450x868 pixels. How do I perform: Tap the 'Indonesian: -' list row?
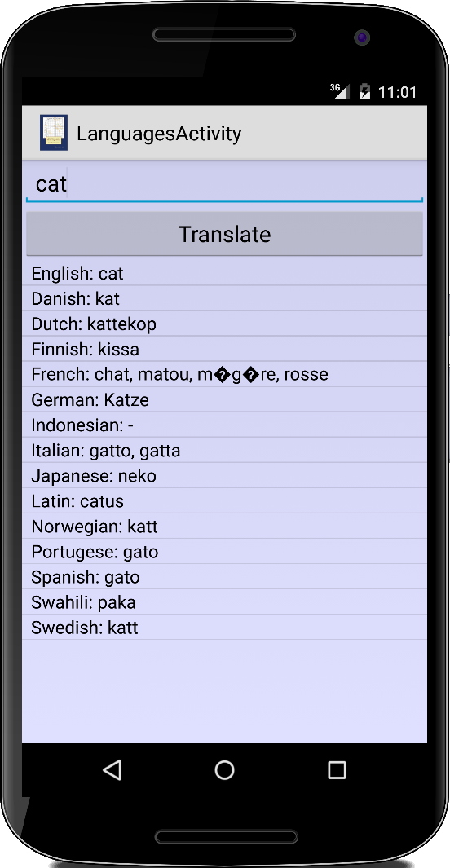(x=224, y=425)
